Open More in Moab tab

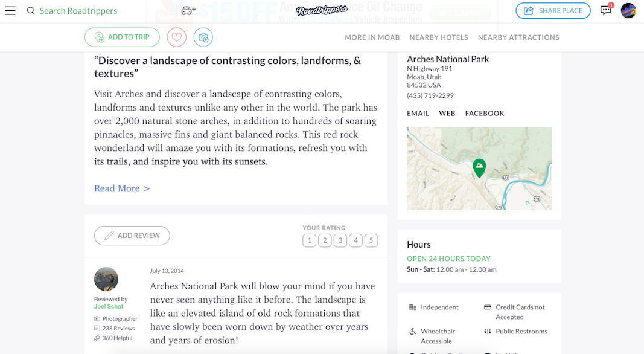pos(372,37)
